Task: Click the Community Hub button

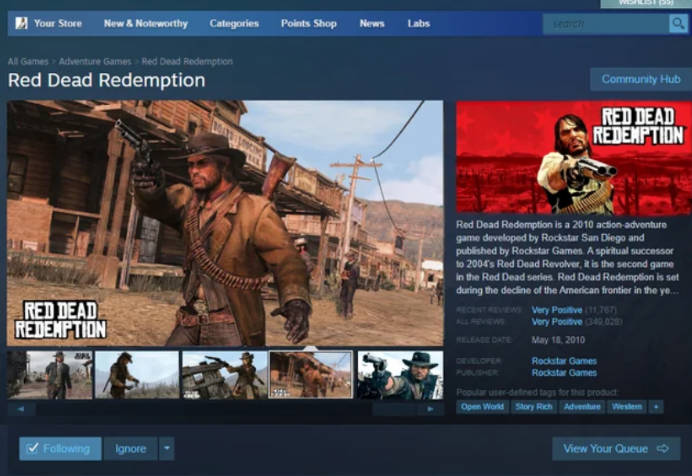Action: point(641,79)
